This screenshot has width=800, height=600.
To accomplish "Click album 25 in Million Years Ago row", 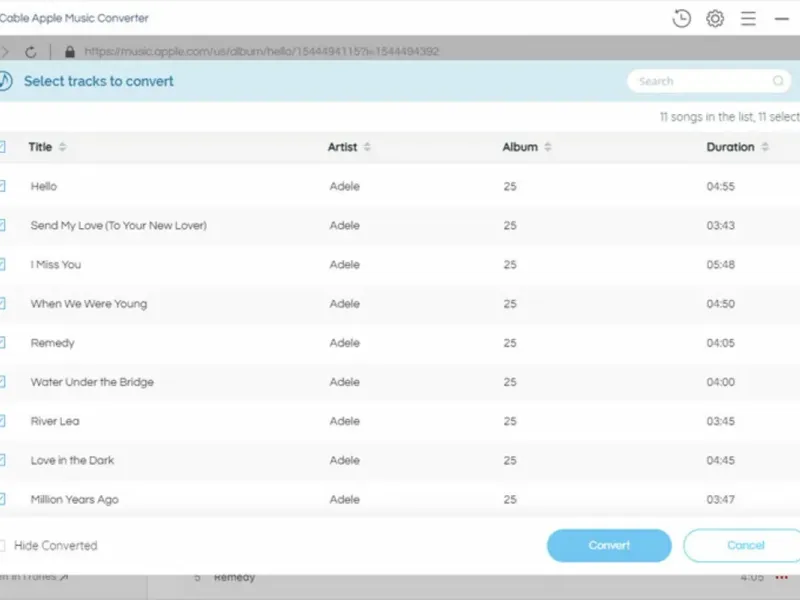I will tap(510, 499).
